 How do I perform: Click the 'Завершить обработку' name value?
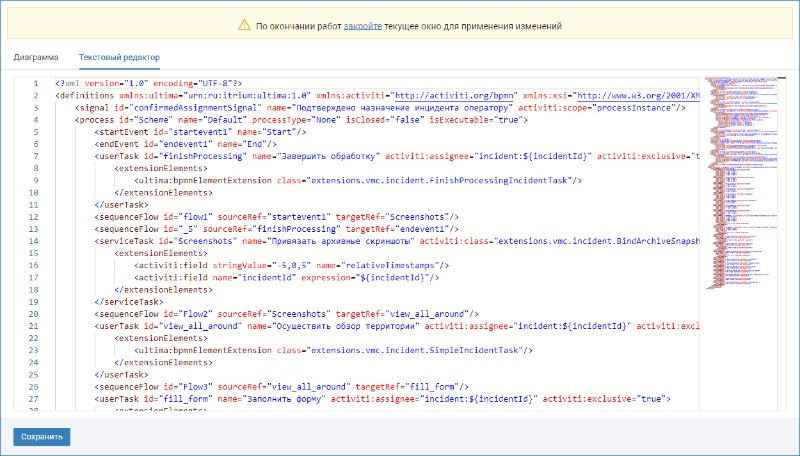pyautogui.click(x=329, y=156)
